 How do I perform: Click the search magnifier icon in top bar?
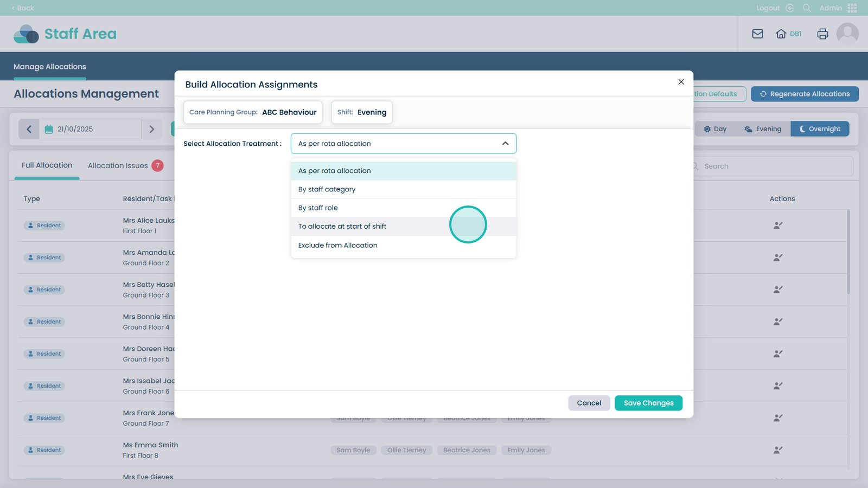pos(807,8)
